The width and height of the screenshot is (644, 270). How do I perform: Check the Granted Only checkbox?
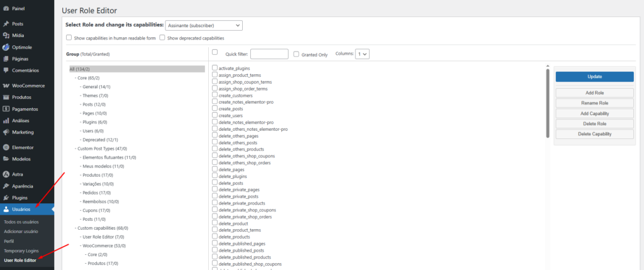tap(296, 55)
